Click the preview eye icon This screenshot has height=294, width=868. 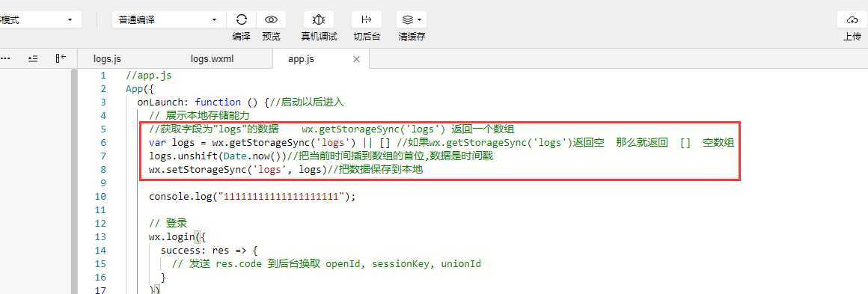[271, 19]
